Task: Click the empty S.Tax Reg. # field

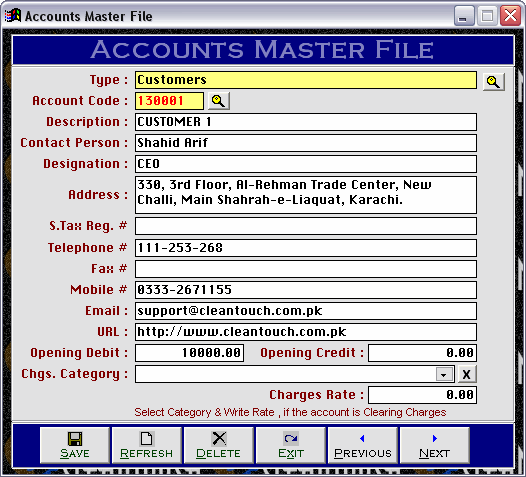Action: click(306, 226)
